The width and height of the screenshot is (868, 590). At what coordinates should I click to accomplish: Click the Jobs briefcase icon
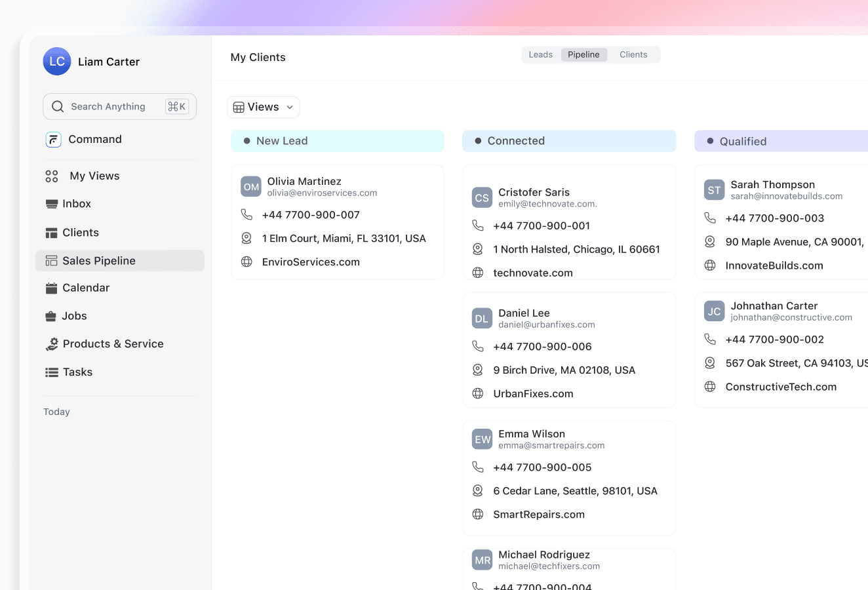(51, 317)
